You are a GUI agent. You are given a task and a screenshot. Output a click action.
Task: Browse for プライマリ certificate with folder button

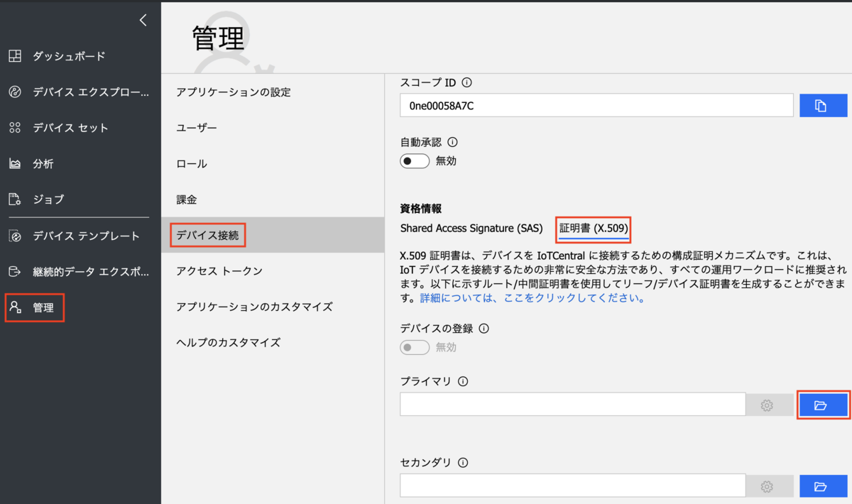tap(824, 405)
